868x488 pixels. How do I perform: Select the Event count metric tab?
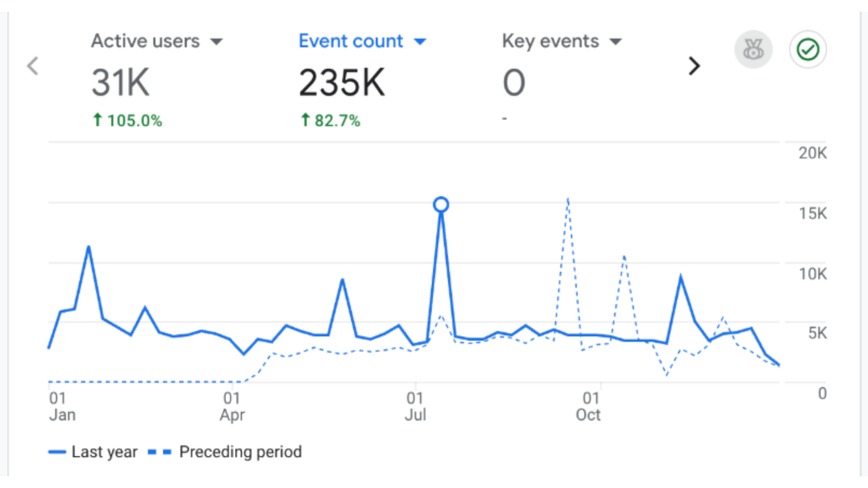(350, 41)
